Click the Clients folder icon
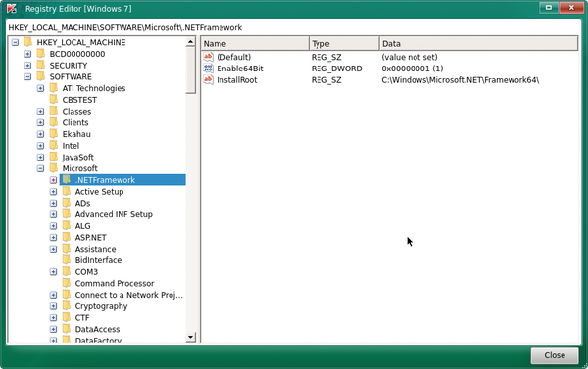This screenshot has height=369, width=588. click(x=54, y=122)
